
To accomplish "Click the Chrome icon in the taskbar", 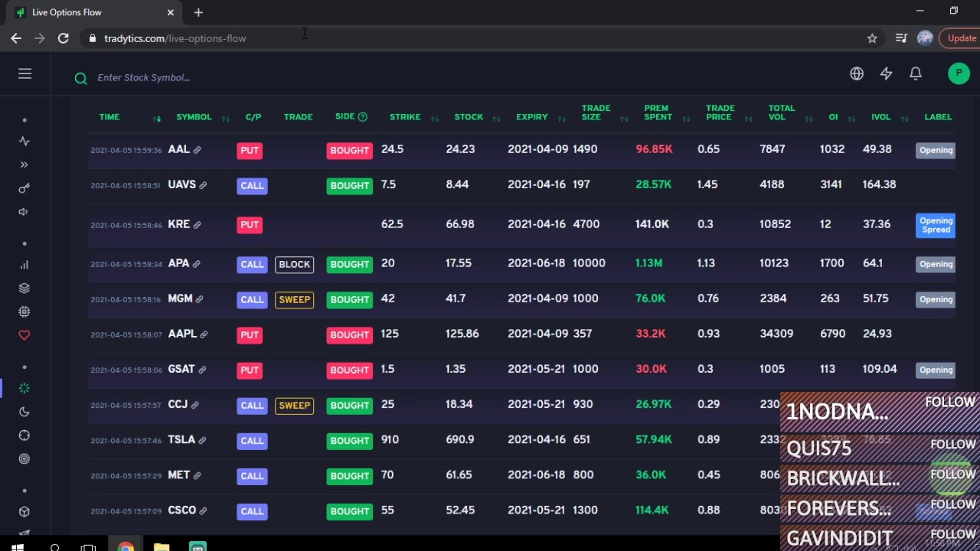I will click(125, 547).
